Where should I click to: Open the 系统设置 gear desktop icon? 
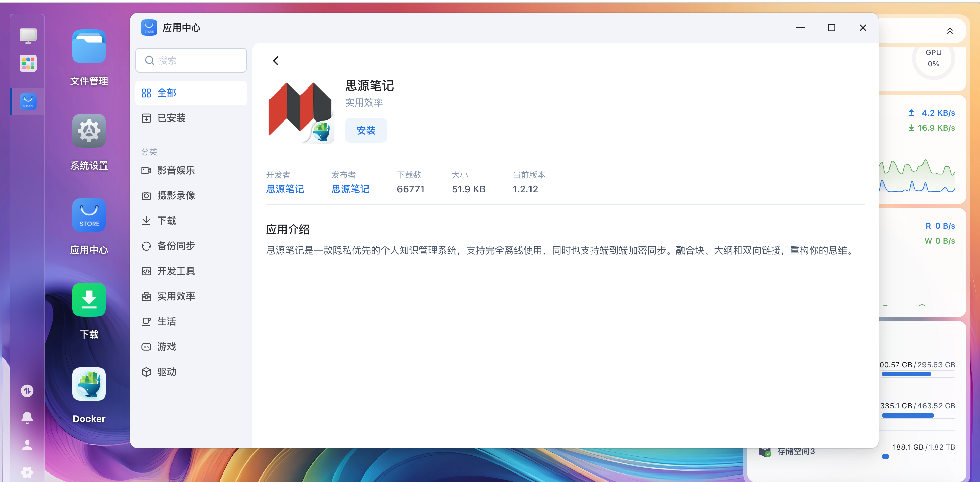(x=89, y=131)
